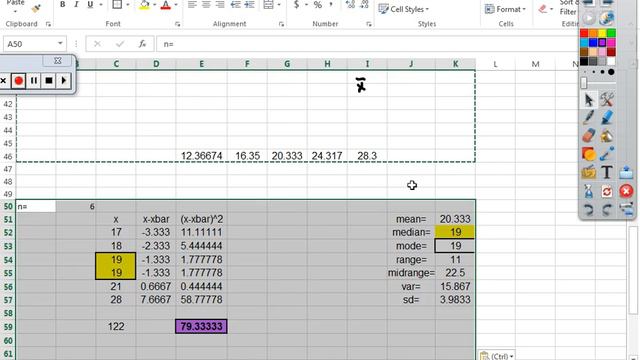Open Alignment dialog launcher

(x=281, y=24)
